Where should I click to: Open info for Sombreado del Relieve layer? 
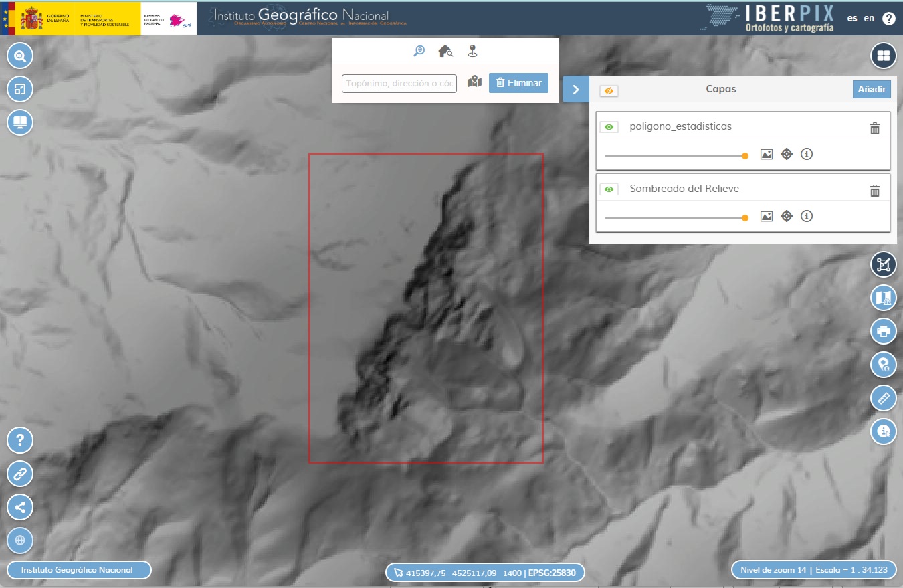coord(807,216)
